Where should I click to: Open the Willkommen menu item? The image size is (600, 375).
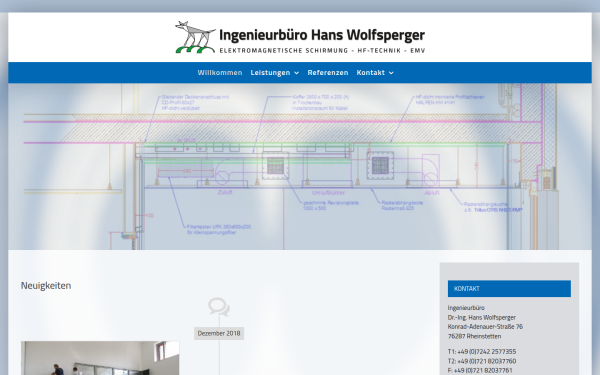(x=220, y=72)
